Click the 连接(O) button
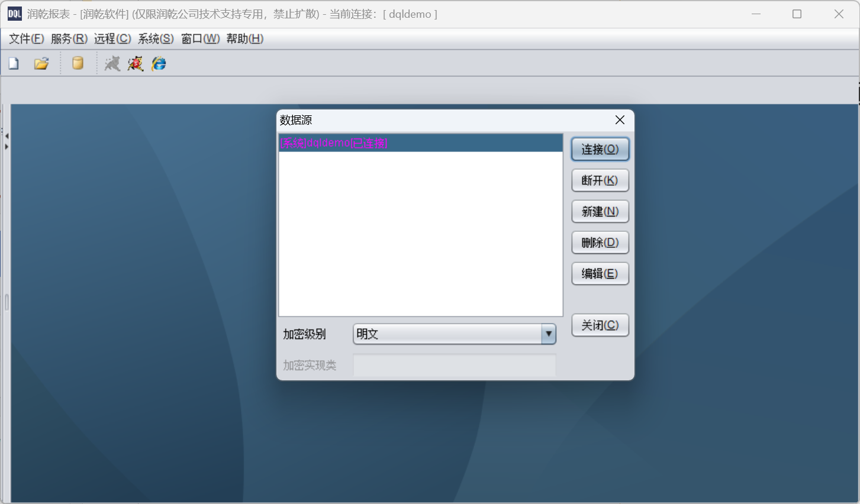860x504 pixels. (600, 149)
